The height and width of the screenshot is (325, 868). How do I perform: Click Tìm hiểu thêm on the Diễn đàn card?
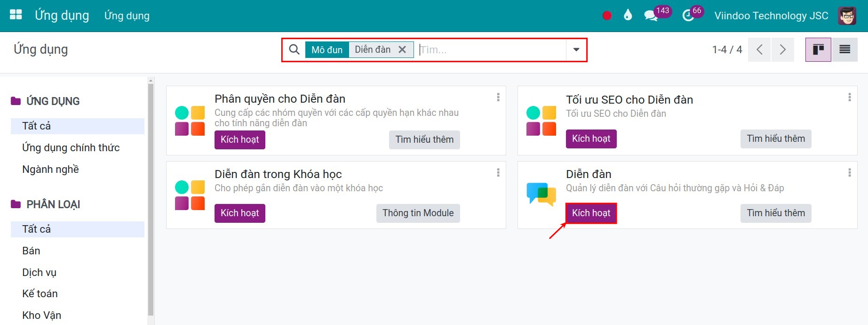[776, 213]
